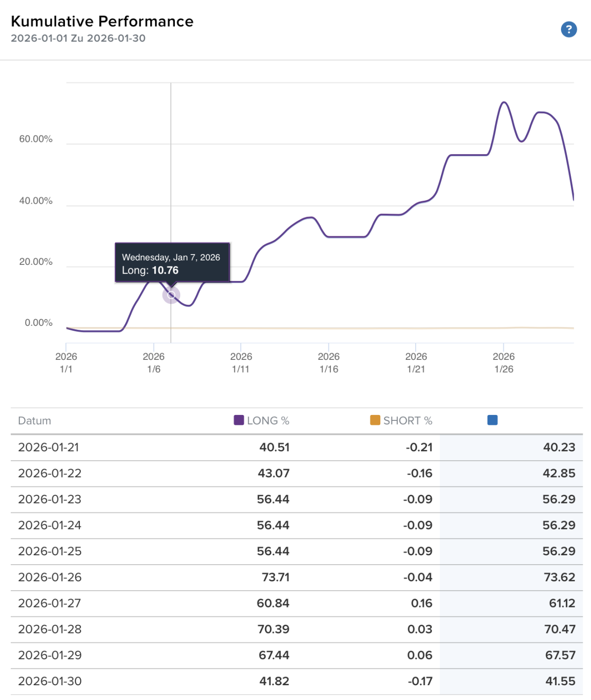Click the 2026 1/26 x-axis label
The height and width of the screenshot is (700, 591).
coord(503,363)
